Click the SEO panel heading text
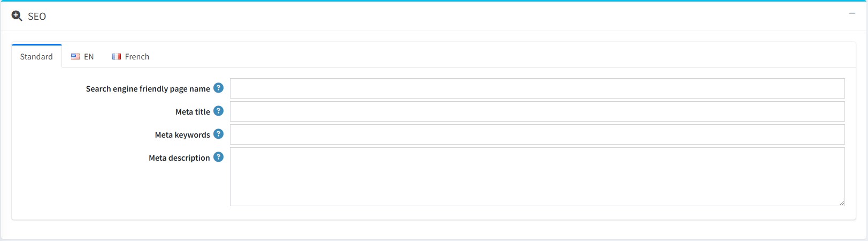The width and height of the screenshot is (868, 241). click(37, 17)
